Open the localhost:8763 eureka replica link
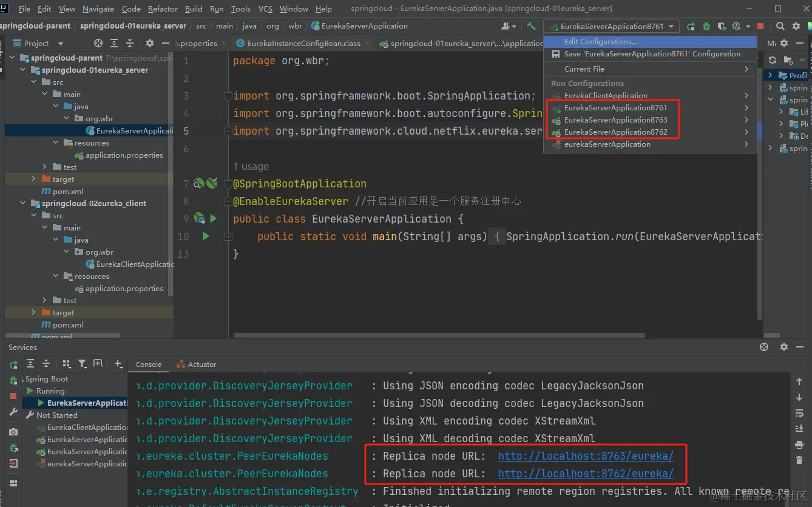The height and width of the screenshot is (507, 812). (x=586, y=456)
